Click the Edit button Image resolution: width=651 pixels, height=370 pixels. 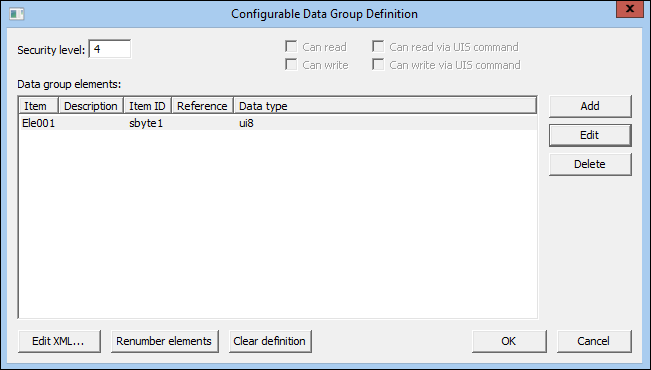coord(590,135)
